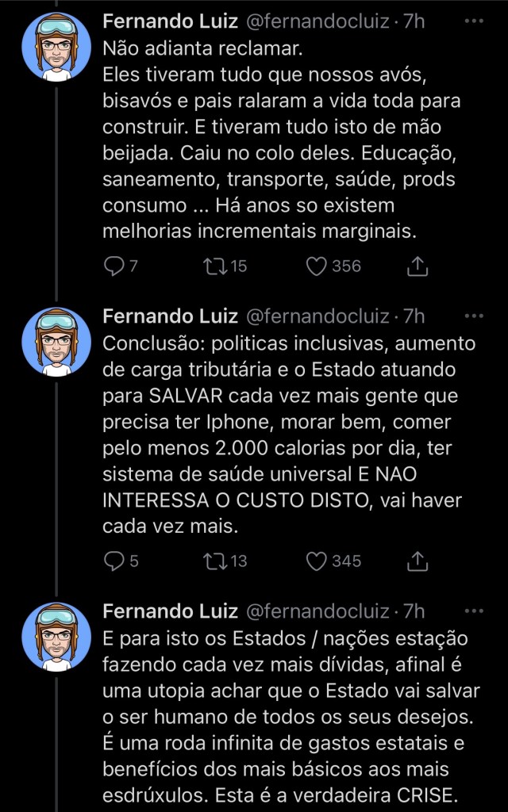Screen dimensions: 508x812
Task: Open @fernandocluiz handle on third tweet
Action: [x=319, y=611]
